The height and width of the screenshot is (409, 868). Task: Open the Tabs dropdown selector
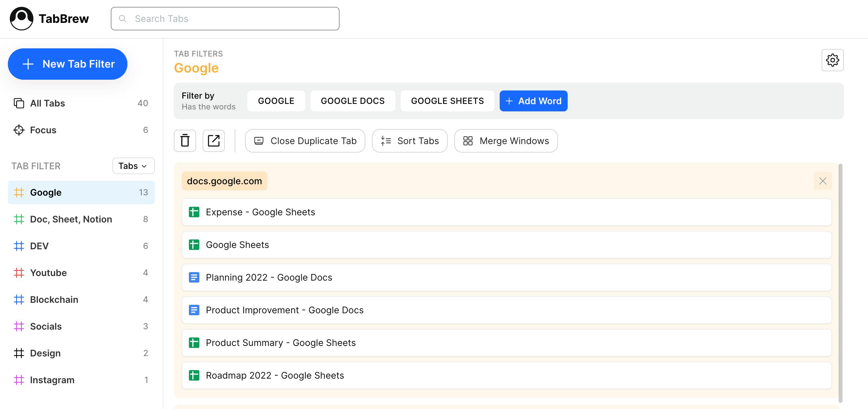point(133,166)
